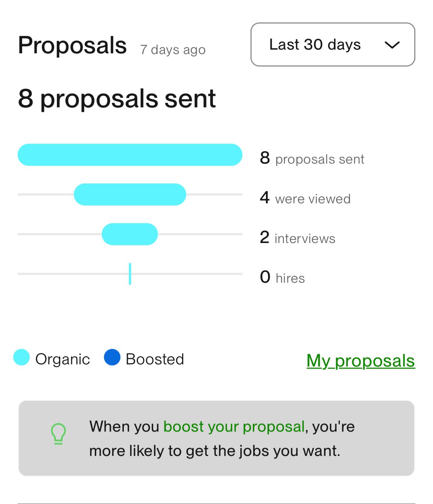Click the 7 days ago timestamp
The image size is (433, 504).
pyautogui.click(x=173, y=50)
